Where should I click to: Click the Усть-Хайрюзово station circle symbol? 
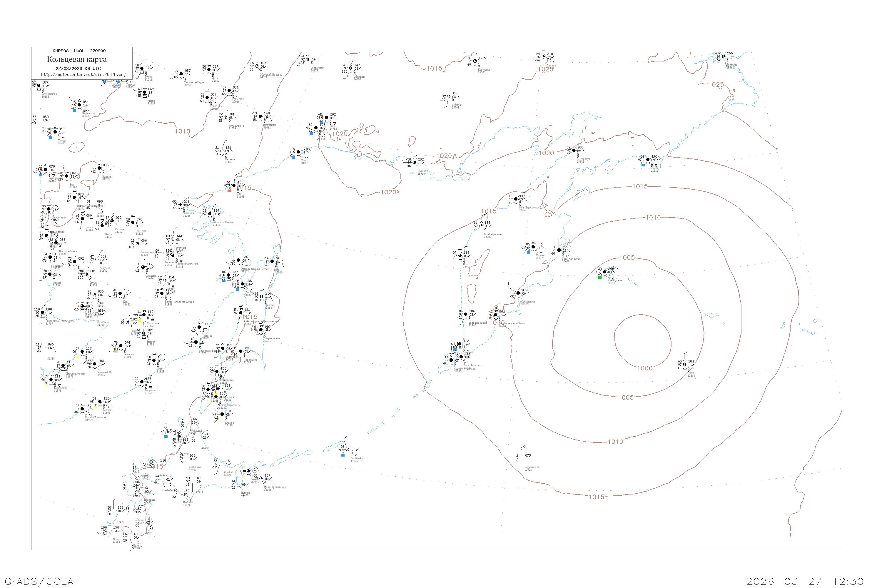481,226
